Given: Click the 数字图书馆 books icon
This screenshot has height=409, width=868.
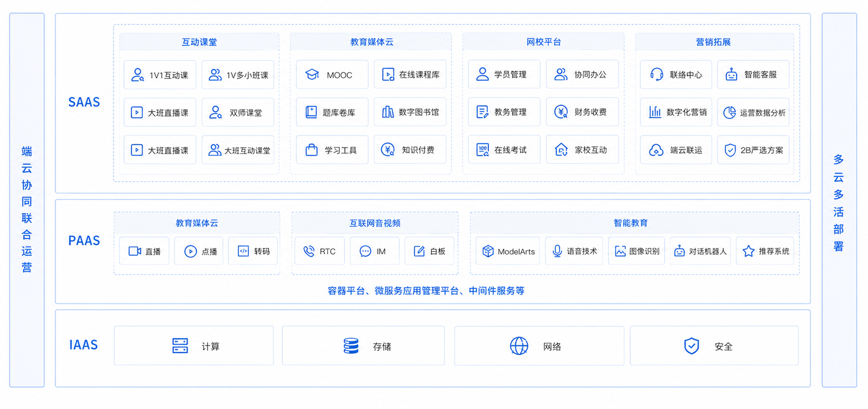Looking at the screenshot, I should coord(388,112).
